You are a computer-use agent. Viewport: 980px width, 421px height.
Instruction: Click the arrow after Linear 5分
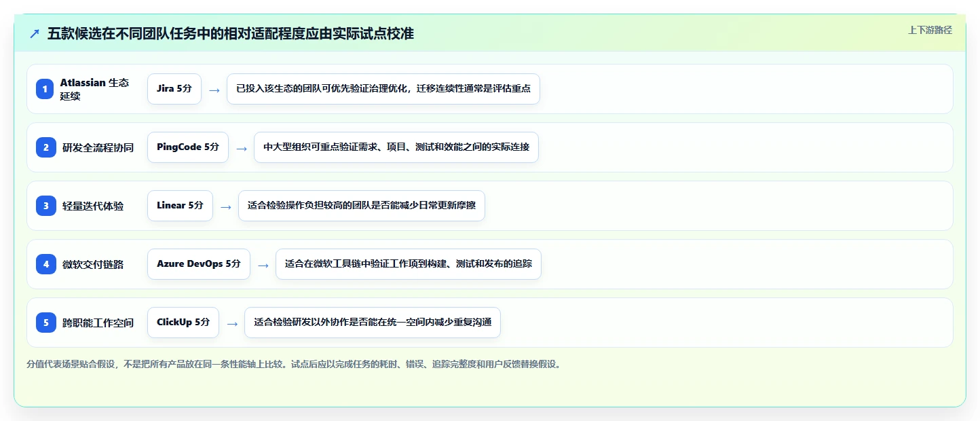225,206
